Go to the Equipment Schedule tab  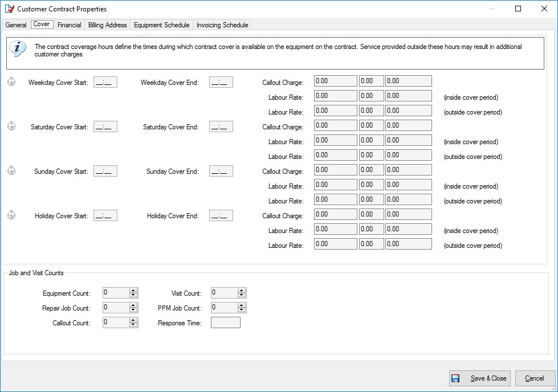[161, 25]
